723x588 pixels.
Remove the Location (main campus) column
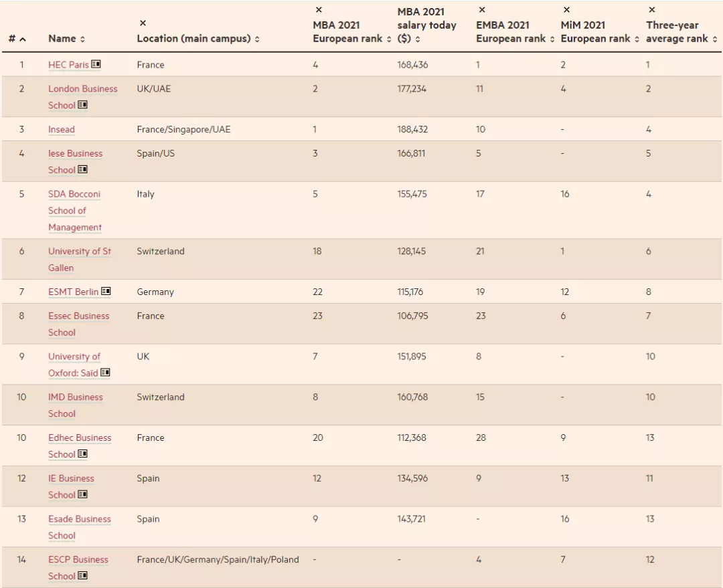coord(143,23)
